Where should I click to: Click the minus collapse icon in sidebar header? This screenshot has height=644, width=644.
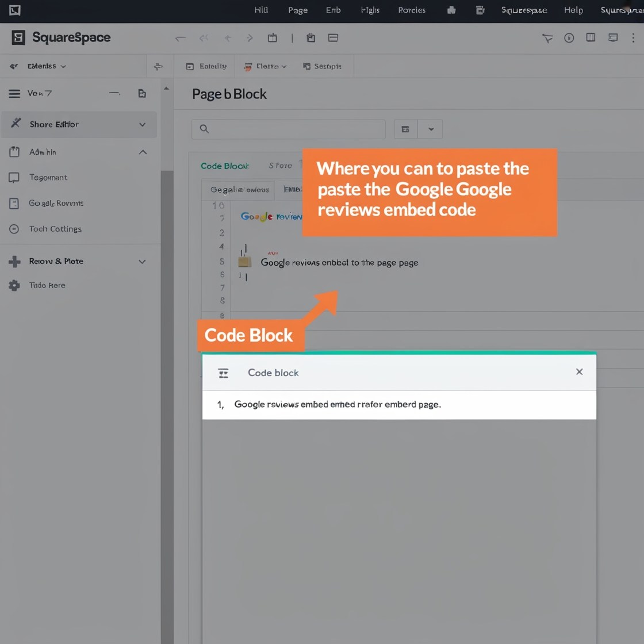pyautogui.click(x=114, y=93)
